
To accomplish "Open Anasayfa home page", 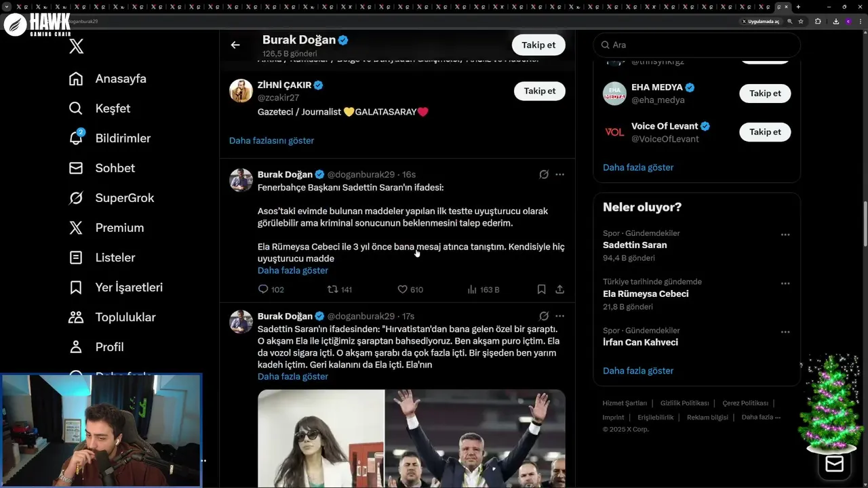I will pyautogui.click(x=108, y=79).
